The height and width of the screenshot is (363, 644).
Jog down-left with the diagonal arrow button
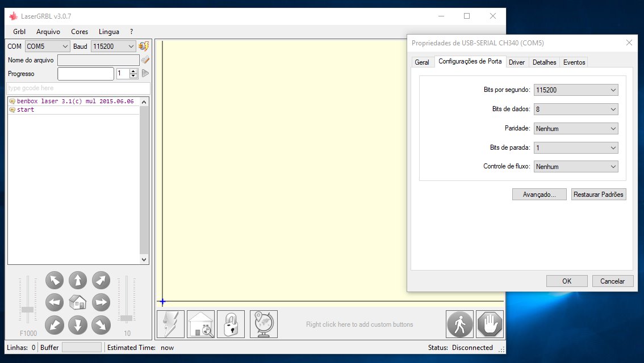click(x=54, y=325)
